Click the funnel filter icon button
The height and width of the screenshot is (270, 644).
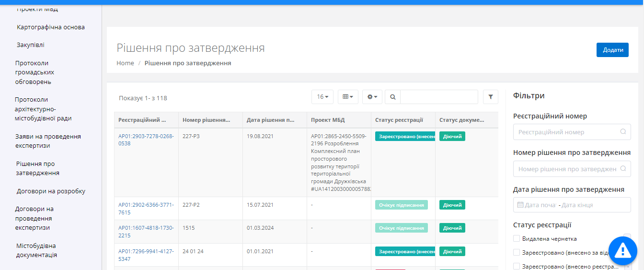click(x=491, y=97)
